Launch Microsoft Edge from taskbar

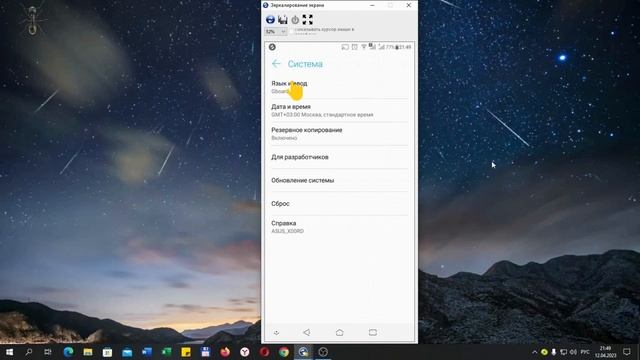(68, 352)
